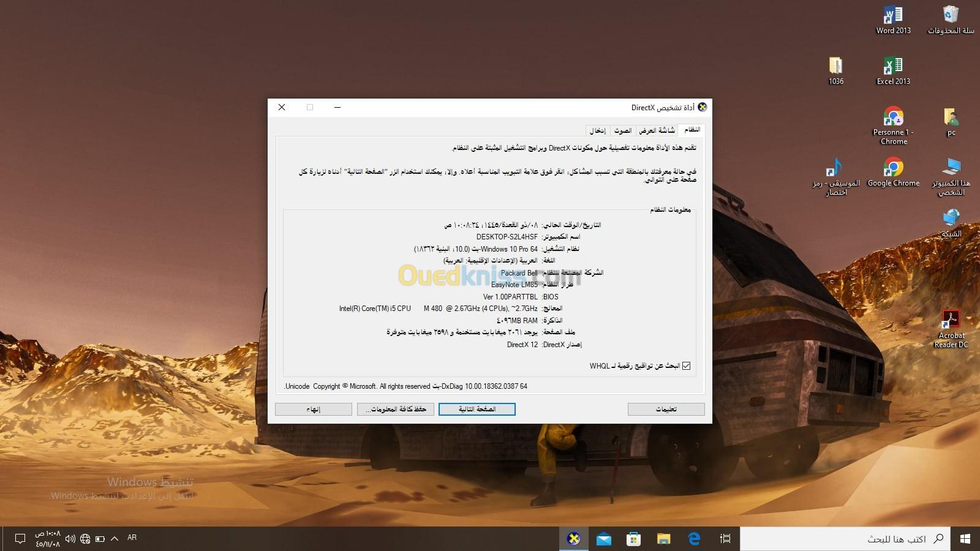Image resolution: width=980 pixels, height=551 pixels.
Task: Click the Exit (إنهاء) button
Action: pyautogui.click(x=314, y=409)
